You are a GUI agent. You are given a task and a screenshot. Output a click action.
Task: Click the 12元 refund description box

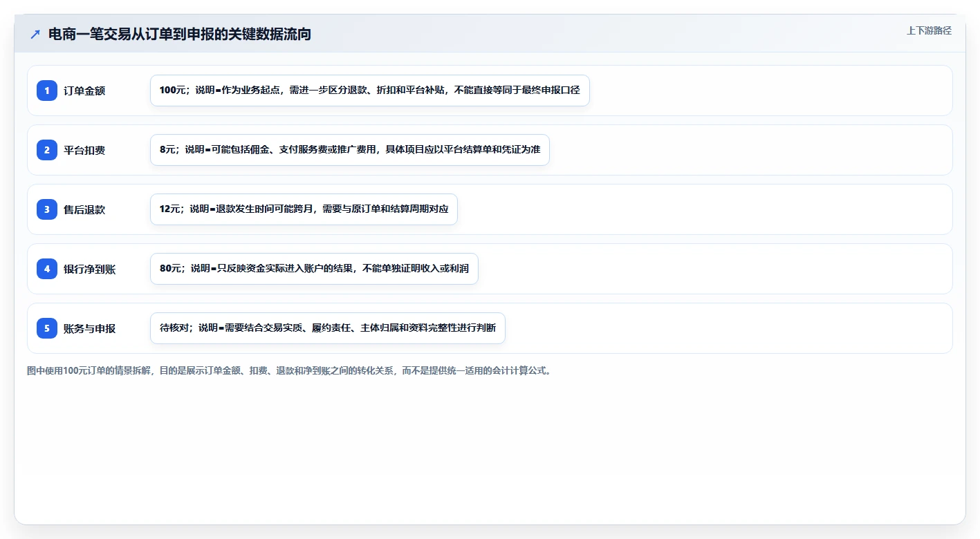coord(304,209)
